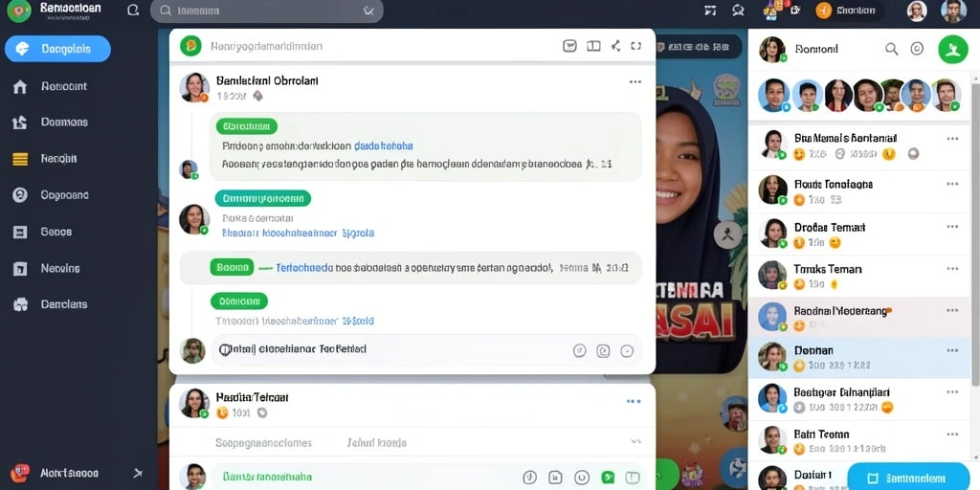Open more options for Hasdita/Teicaal post
Image resolution: width=980 pixels, height=490 pixels.
634,401
